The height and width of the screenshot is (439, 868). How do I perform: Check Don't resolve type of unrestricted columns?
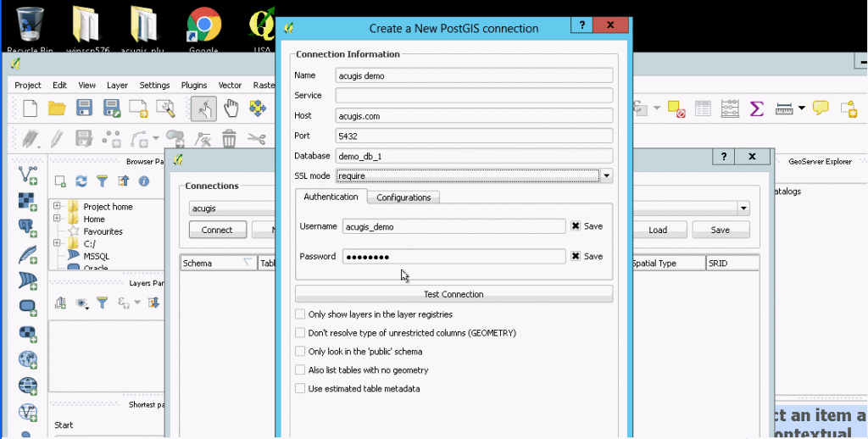(300, 333)
